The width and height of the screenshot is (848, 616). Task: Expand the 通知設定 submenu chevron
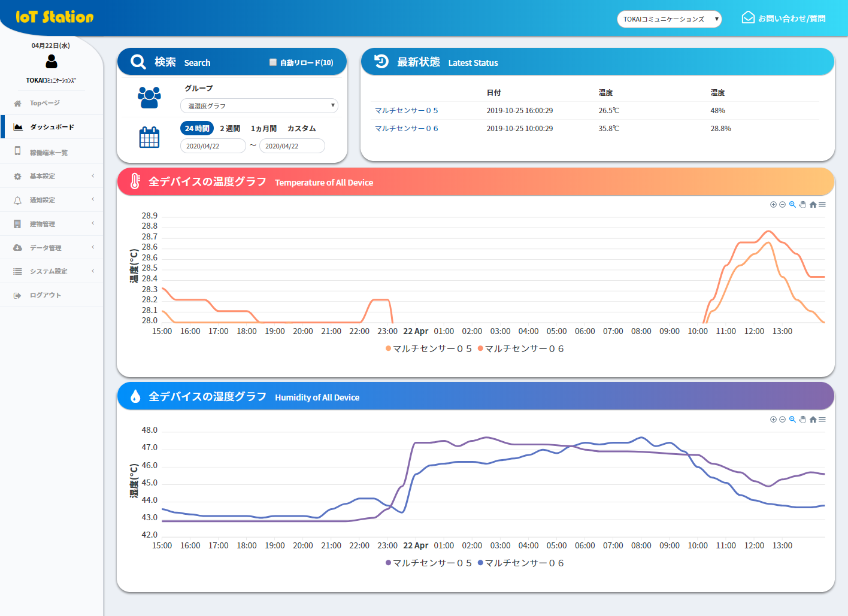click(93, 199)
